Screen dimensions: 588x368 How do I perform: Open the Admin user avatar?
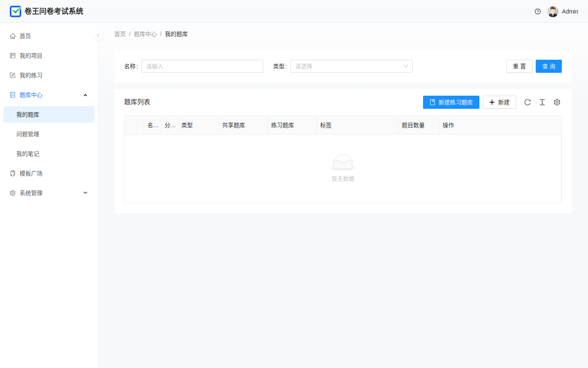[553, 11]
